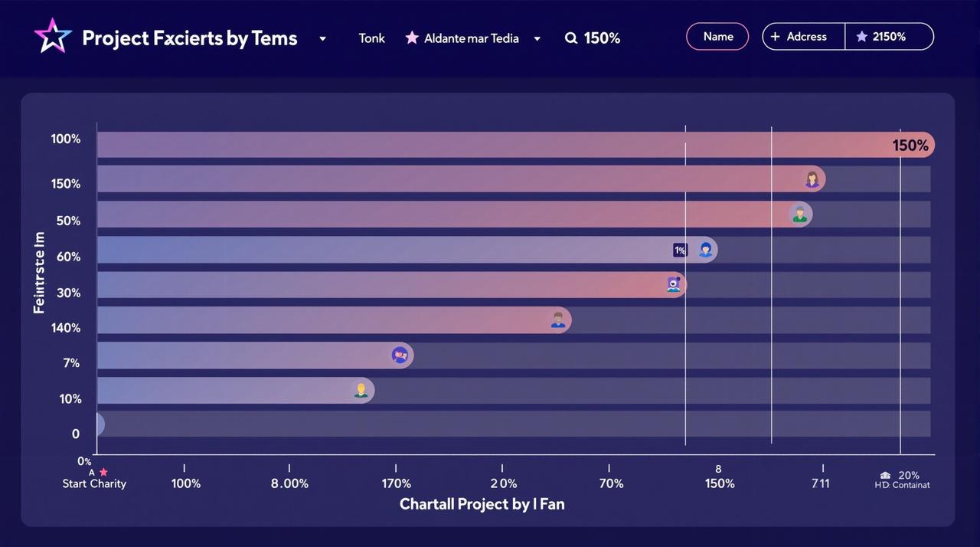The height and width of the screenshot is (547, 980).
Task: Select the blonde avatar on the 10% bar
Action: (x=361, y=391)
